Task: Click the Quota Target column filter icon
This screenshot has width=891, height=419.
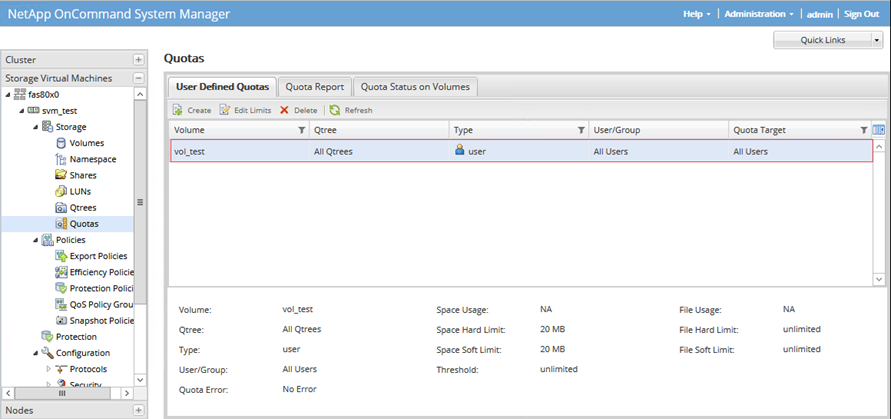Action: tap(864, 130)
